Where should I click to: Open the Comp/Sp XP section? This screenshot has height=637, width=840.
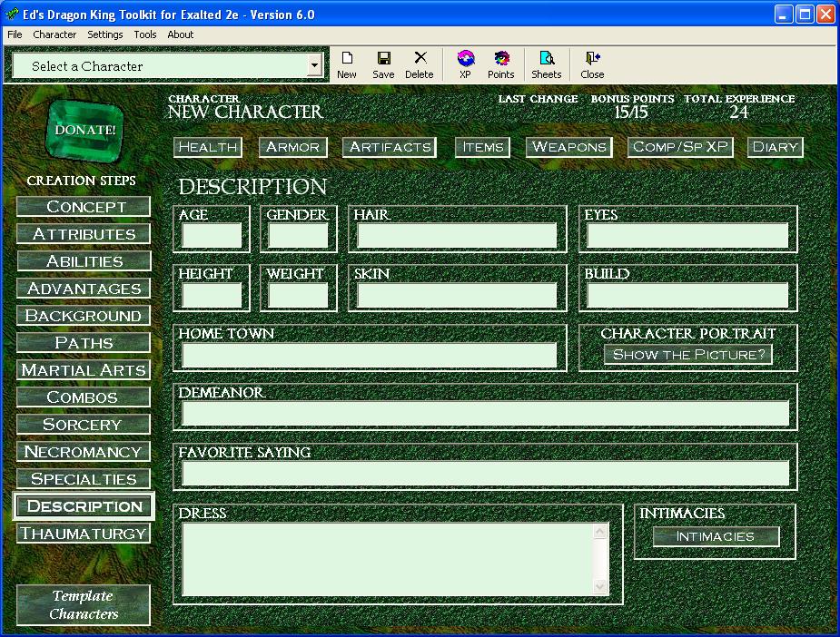tap(680, 147)
